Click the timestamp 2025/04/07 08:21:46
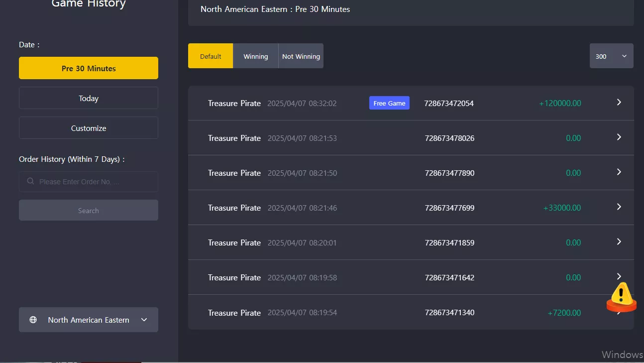 pyautogui.click(x=302, y=208)
